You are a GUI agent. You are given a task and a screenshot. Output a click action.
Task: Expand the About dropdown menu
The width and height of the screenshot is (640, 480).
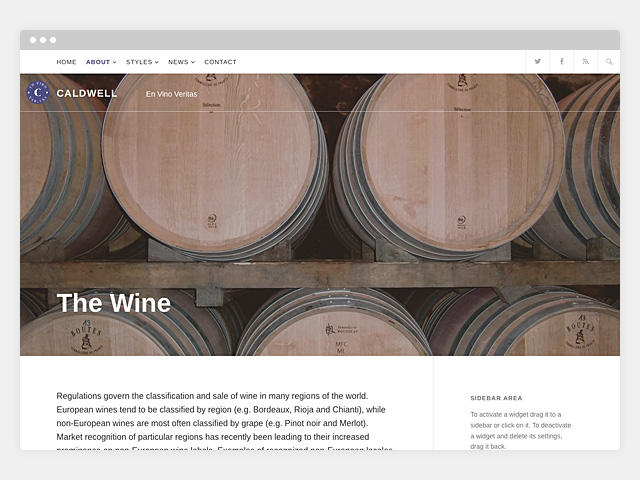101,62
